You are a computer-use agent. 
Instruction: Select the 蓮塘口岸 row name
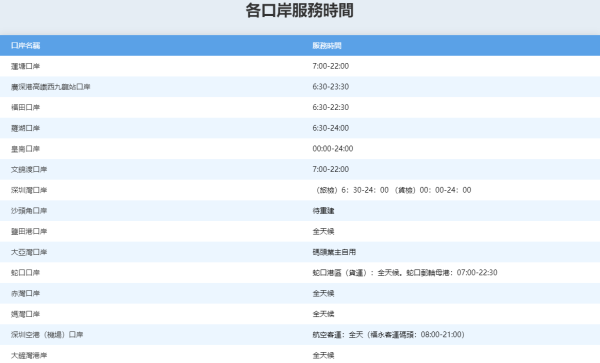click(25, 66)
